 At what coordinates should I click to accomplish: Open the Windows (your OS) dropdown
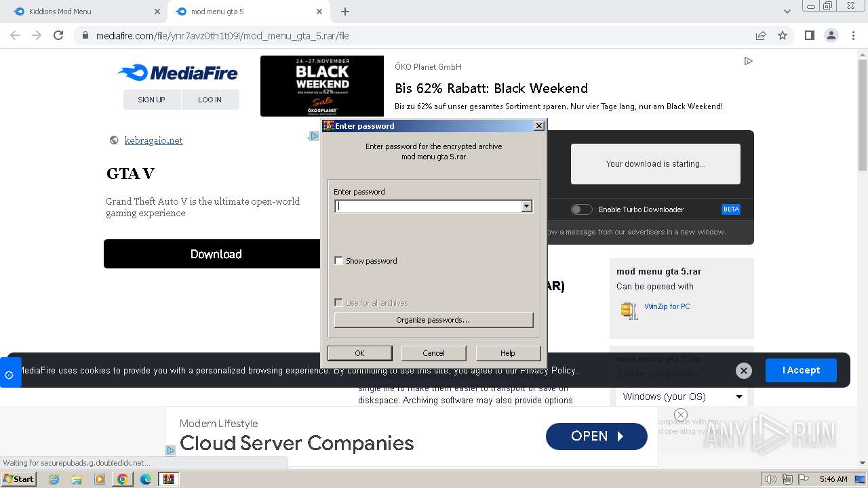(682, 396)
